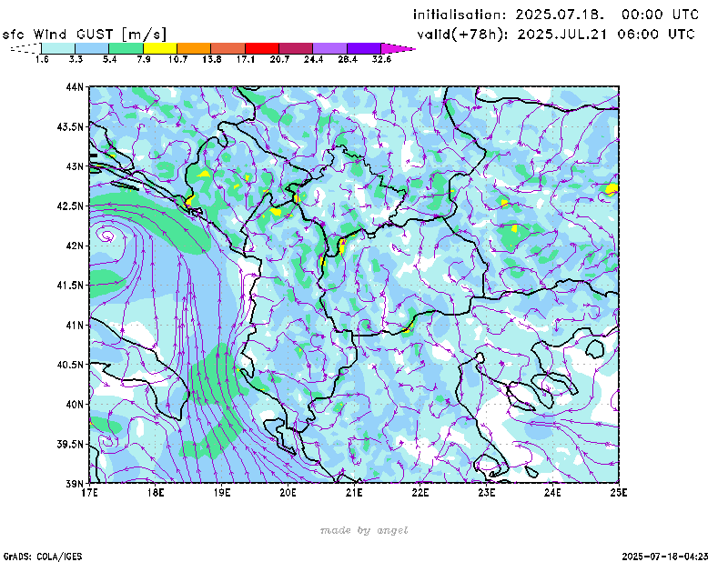Click the dashed white arrow at legend's left end

(x=25, y=47)
